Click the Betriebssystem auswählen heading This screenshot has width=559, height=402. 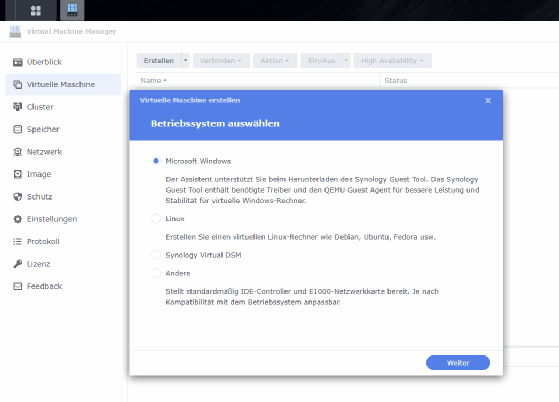pyautogui.click(x=215, y=123)
